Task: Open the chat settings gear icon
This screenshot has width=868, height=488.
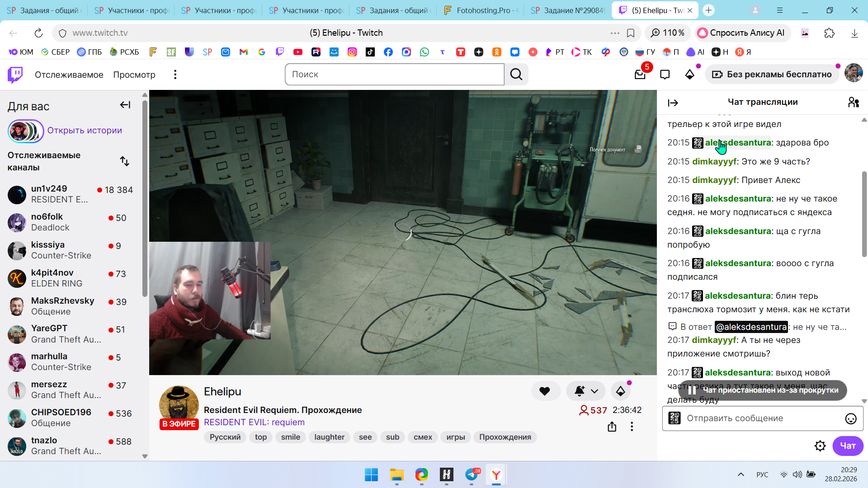Action: pos(820,446)
